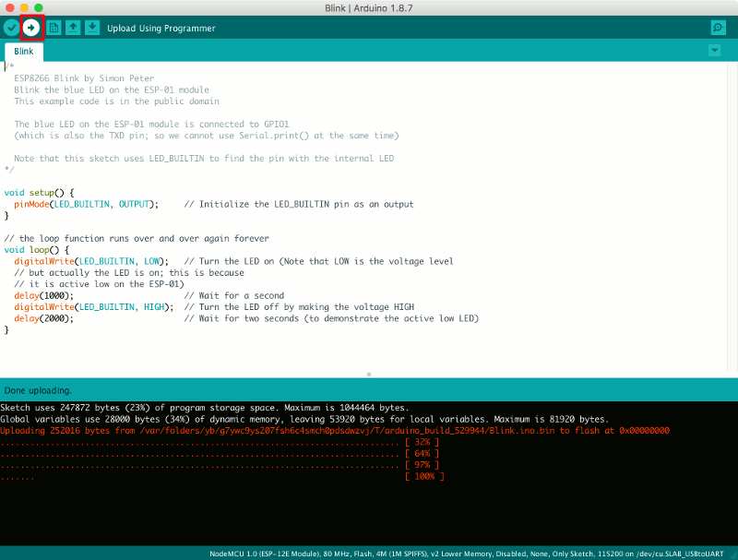
Task: Click the '[ 97% ]' upload progress entry
Action: click(422, 464)
